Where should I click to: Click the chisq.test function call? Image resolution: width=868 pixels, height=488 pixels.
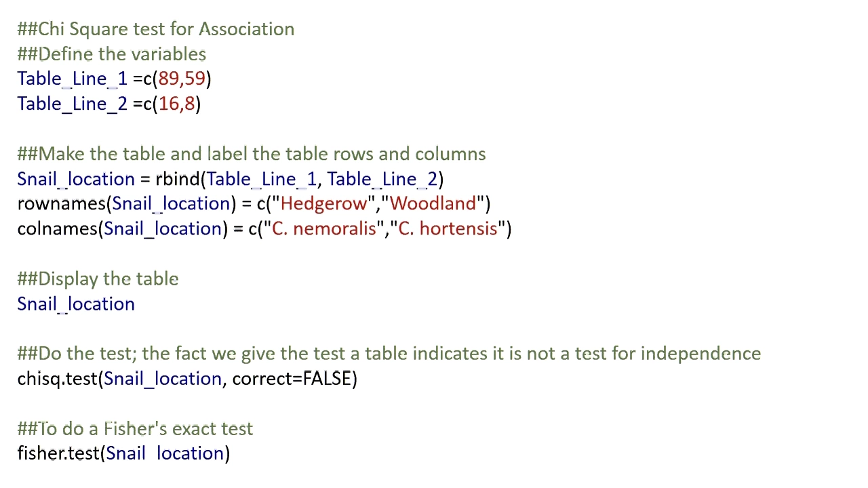tap(187, 378)
